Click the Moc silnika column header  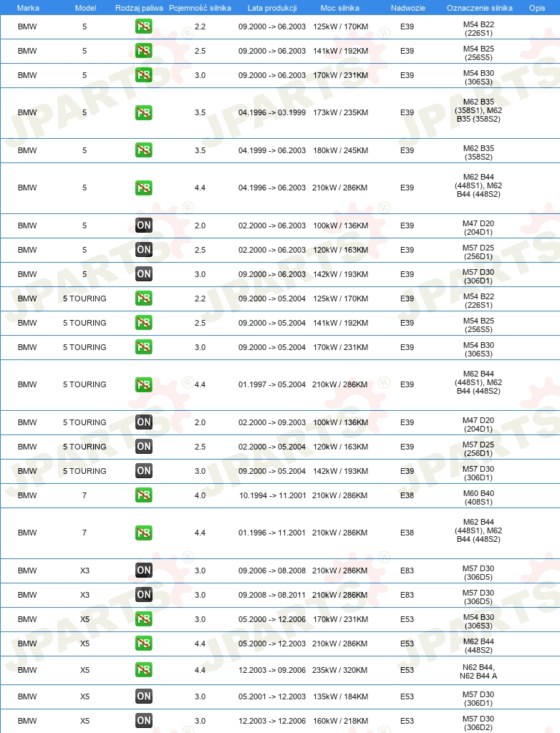click(x=340, y=8)
